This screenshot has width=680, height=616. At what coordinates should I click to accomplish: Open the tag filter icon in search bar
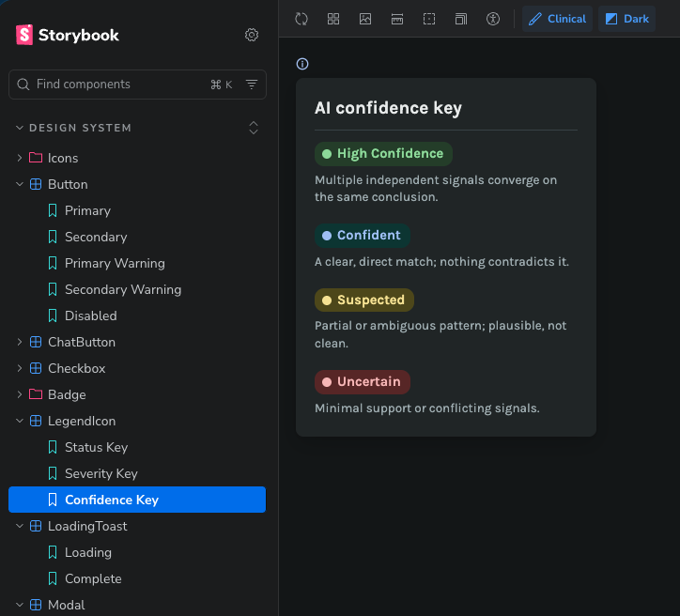252,85
